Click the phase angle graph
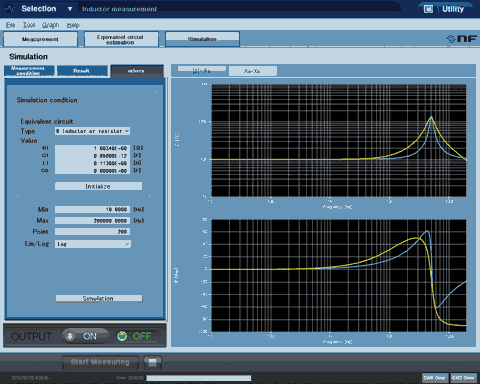 [x=339, y=275]
